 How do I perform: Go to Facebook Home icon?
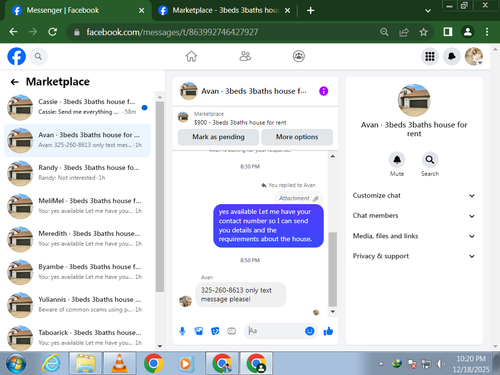point(191,56)
